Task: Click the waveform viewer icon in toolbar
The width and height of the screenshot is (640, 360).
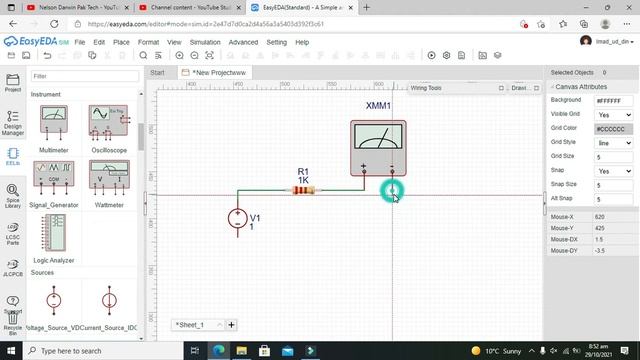Action: click(482, 55)
